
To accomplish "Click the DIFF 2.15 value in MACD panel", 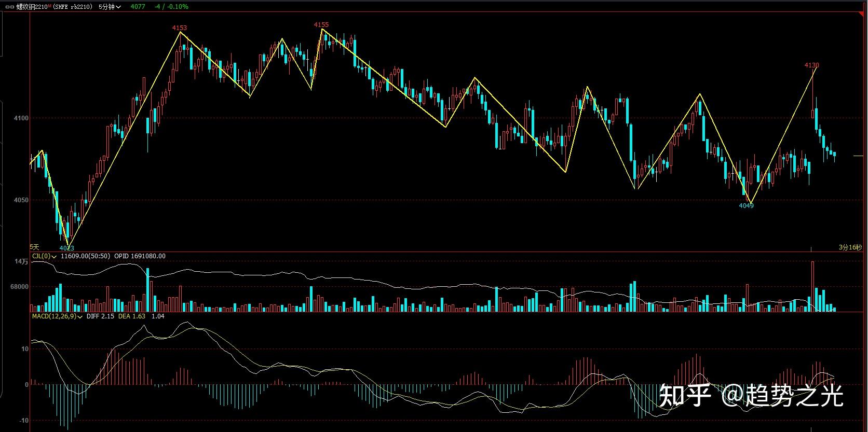I will click(100, 316).
